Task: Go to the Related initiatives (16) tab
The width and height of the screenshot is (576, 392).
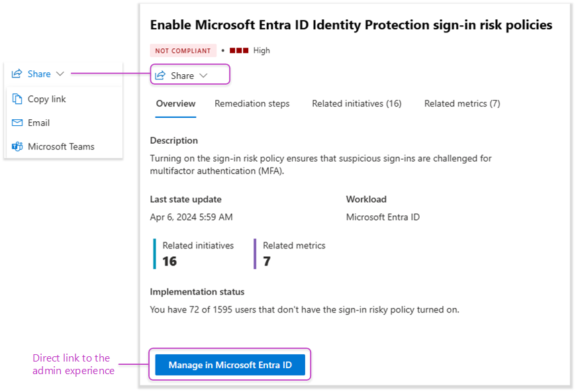Action: point(356,104)
